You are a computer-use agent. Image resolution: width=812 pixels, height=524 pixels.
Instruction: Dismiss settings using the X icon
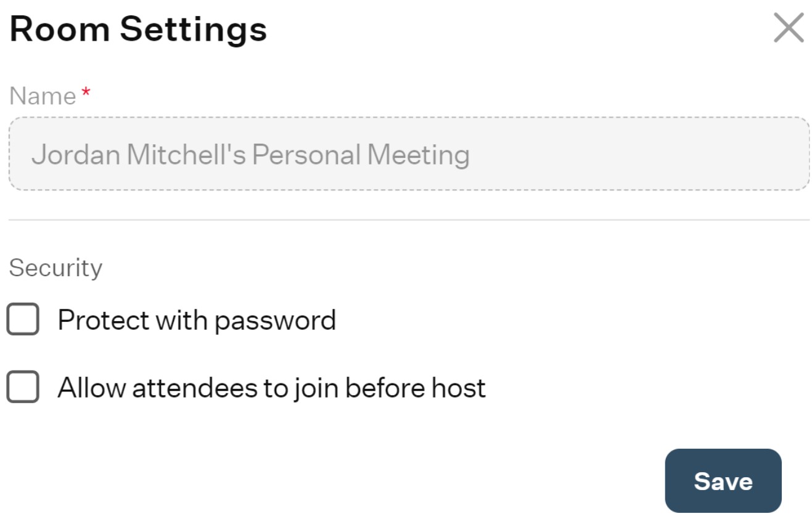tap(789, 28)
